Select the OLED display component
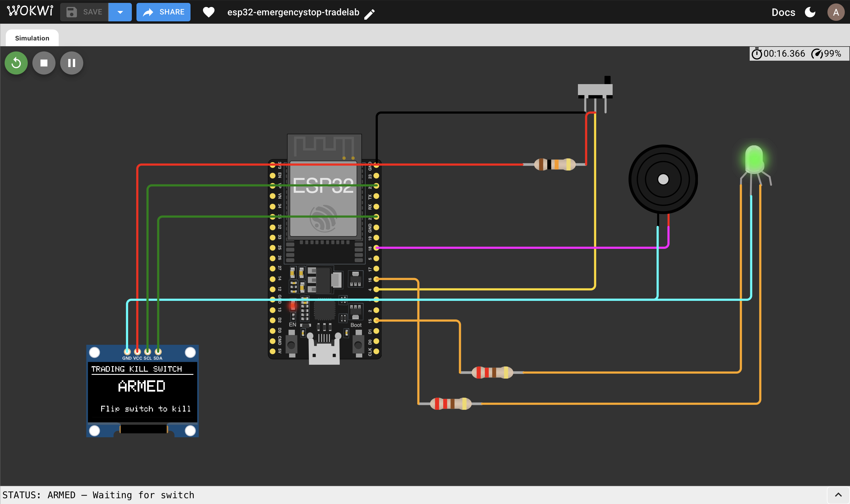Screen dimensions: 850x504 coord(142,391)
